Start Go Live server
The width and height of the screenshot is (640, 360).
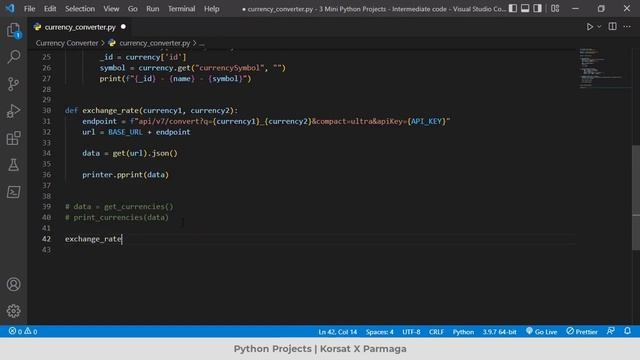click(x=542, y=331)
